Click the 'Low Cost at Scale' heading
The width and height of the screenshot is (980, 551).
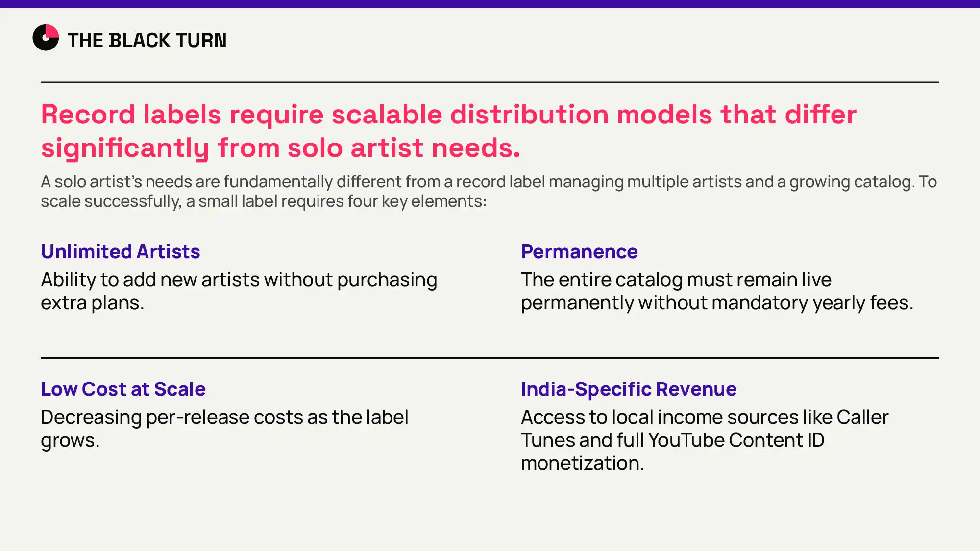[123, 389]
